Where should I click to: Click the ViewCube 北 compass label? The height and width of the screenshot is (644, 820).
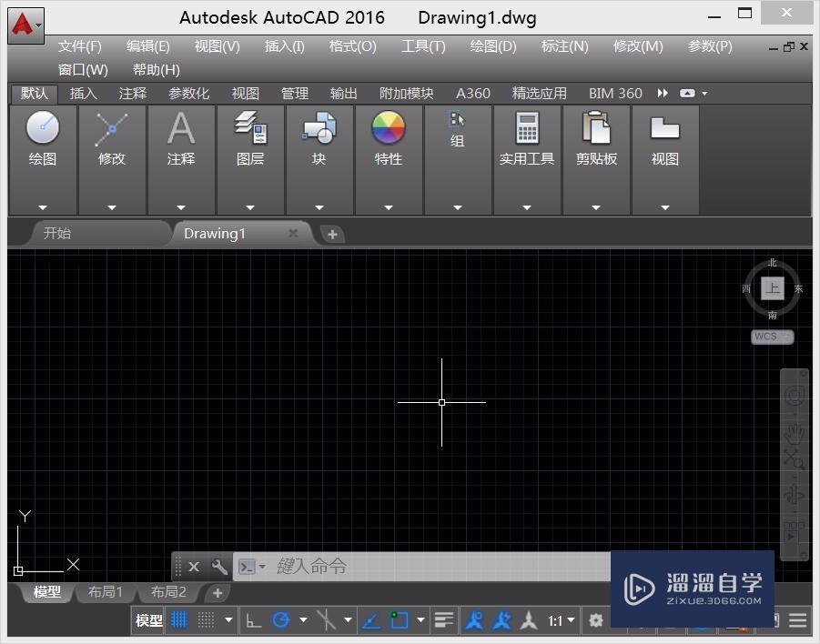(x=773, y=263)
